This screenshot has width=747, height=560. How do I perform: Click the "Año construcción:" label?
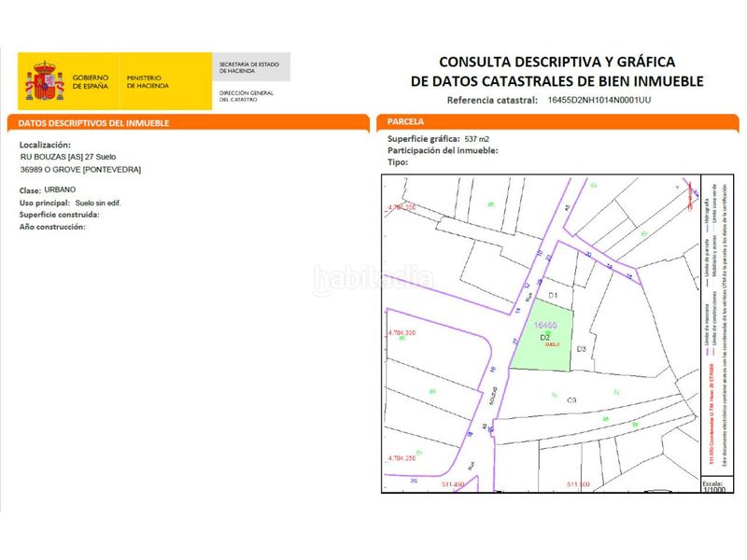52,227
